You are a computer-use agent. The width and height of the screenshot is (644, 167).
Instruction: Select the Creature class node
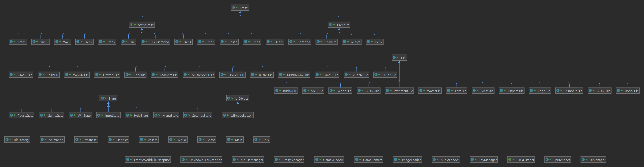pyautogui.click(x=339, y=25)
